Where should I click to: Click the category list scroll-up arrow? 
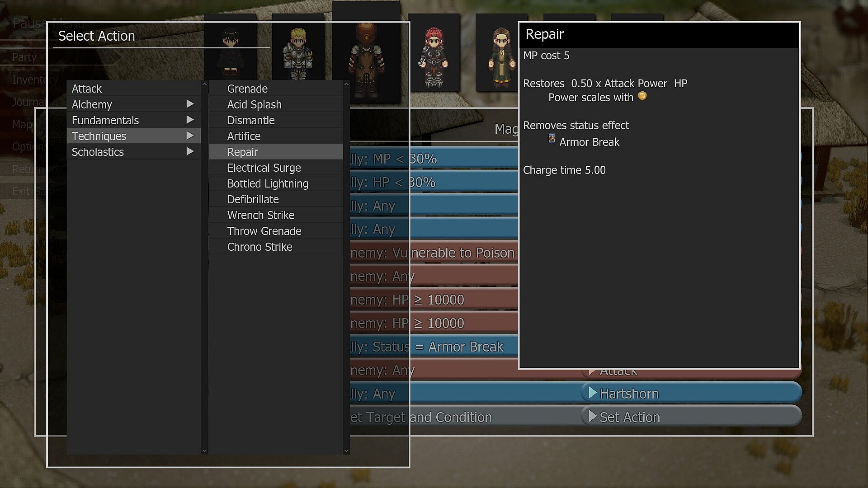204,84
